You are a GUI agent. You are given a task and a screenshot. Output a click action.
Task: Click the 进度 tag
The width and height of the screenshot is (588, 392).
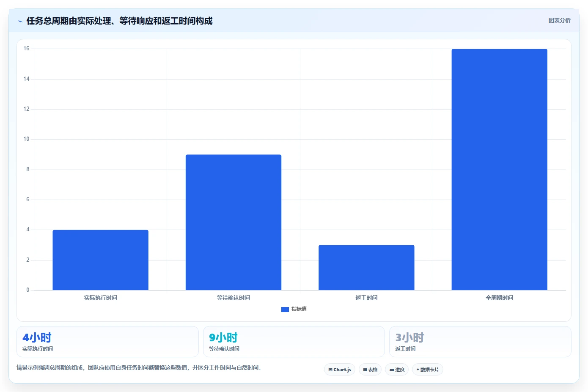point(397,370)
